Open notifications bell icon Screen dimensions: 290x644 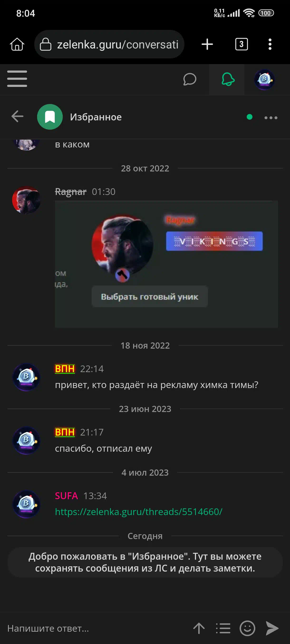(x=228, y=79)
